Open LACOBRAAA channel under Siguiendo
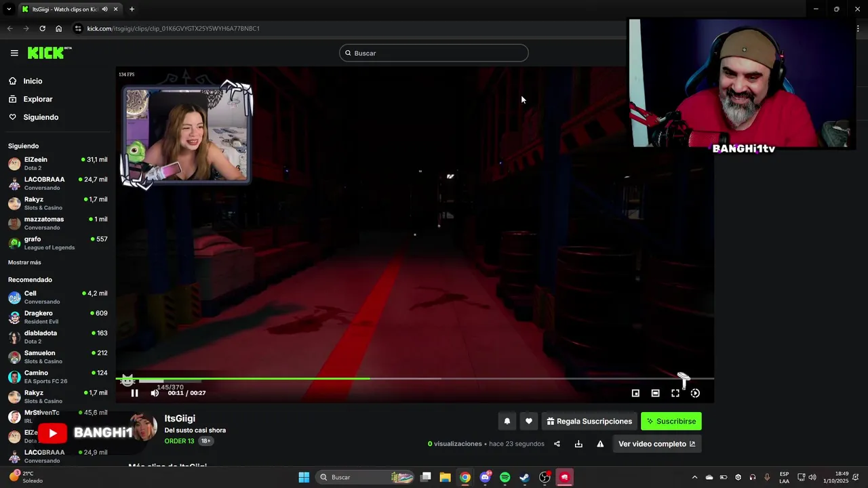 pos(57,183)
